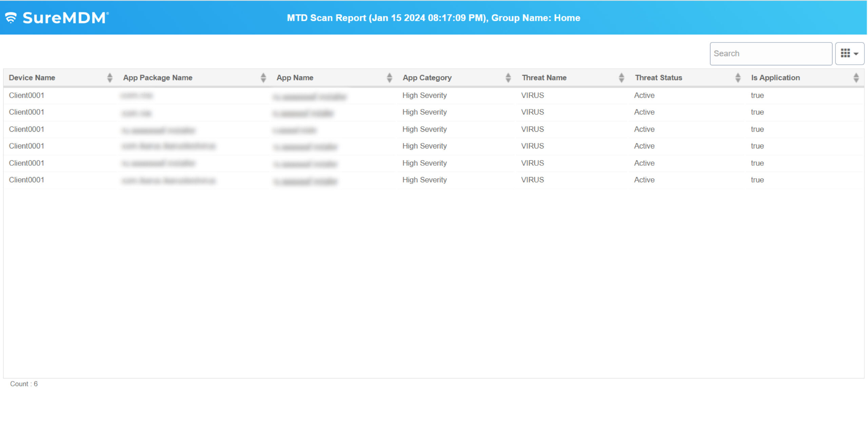
Task: Sort by App Category column arrows
Action: (x=508, y=78)
